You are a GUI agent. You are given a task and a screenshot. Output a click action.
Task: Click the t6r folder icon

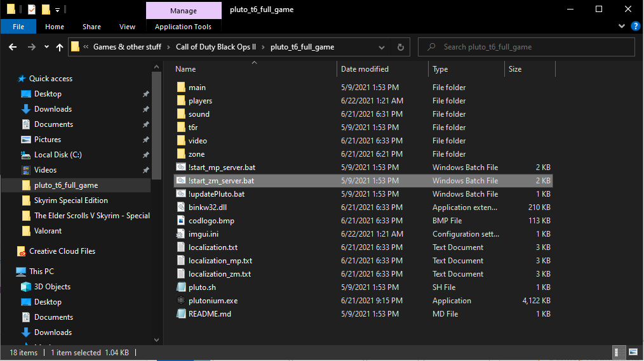[x=181, y=127]
